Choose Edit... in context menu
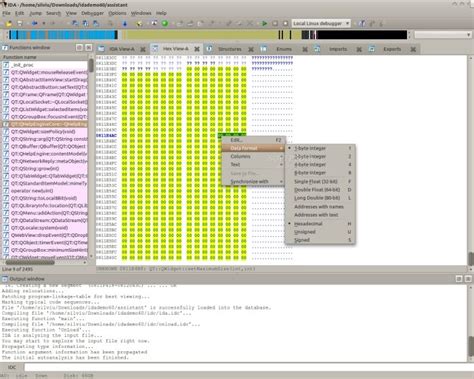 click(x=253, y=140)
